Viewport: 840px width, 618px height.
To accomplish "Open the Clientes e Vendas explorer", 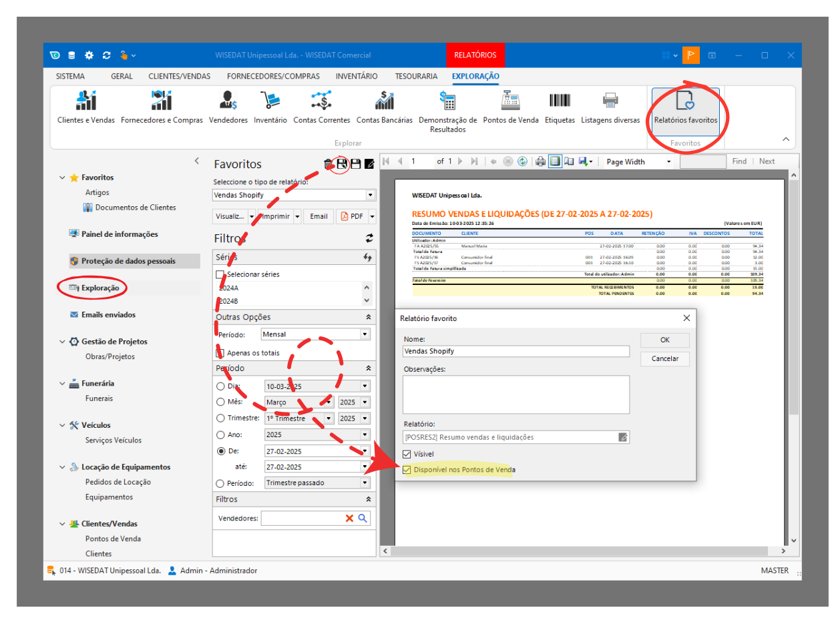I will coord(85,107).
